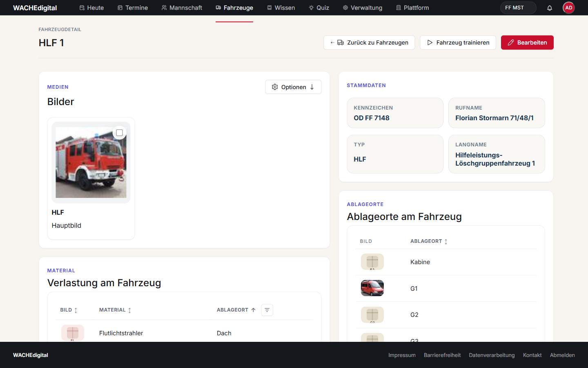Click the Rufname Florian Stormarn 71/48/1

tap(494, 118)
